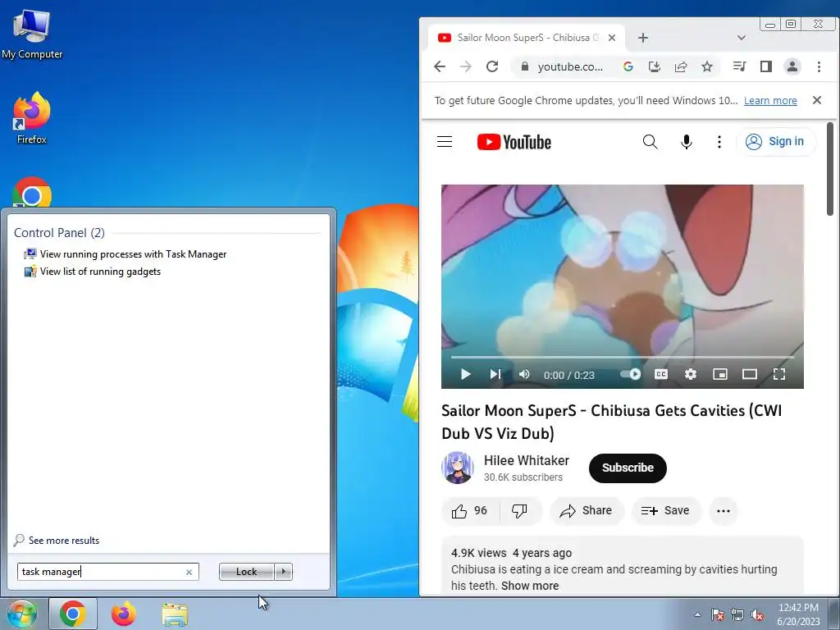Open My Computer desktop icon
The image size is (840, 630).
click(32, 34)
